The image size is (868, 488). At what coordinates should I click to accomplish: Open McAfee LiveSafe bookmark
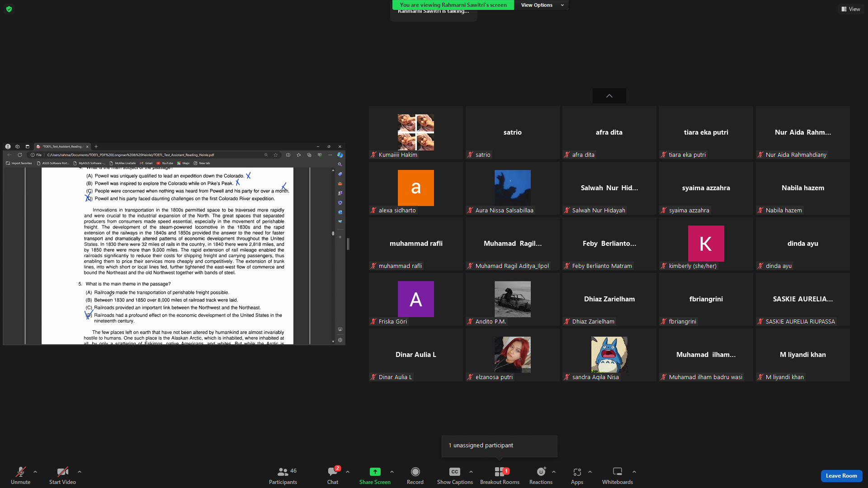[x=123, y=163]
